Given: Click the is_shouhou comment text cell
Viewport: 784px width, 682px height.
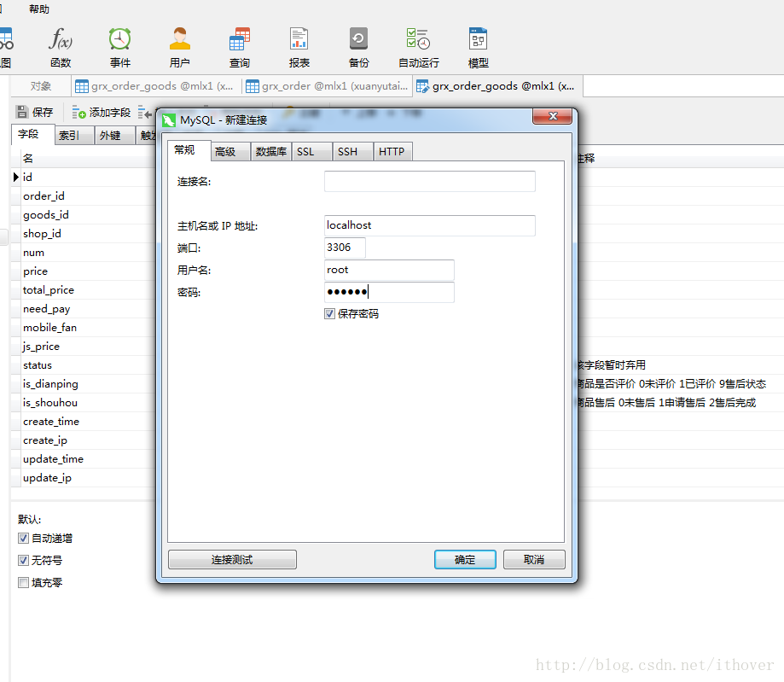Looking at the screenshot, I should pyautogui.click(x=667, y=403).
